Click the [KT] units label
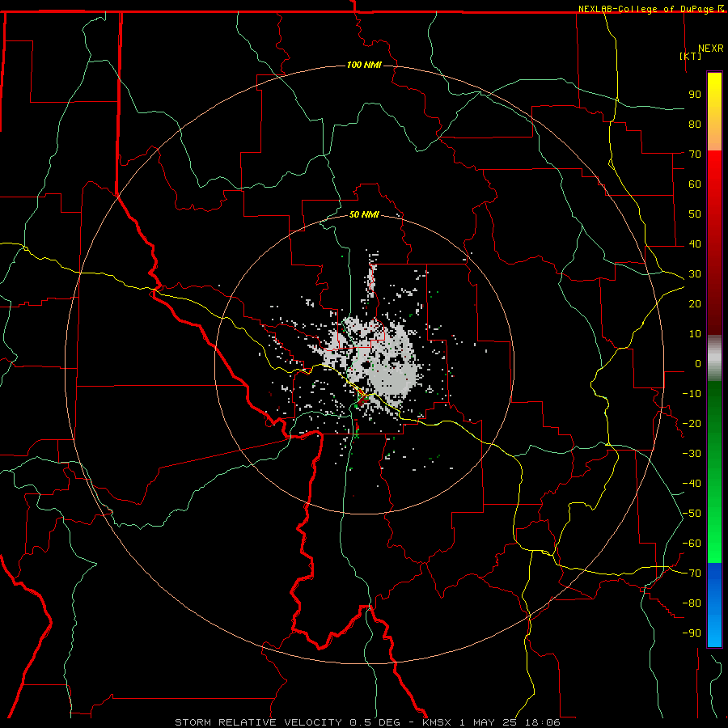The image size is (728, 728). pyautogui.click(x=691, y=56)
